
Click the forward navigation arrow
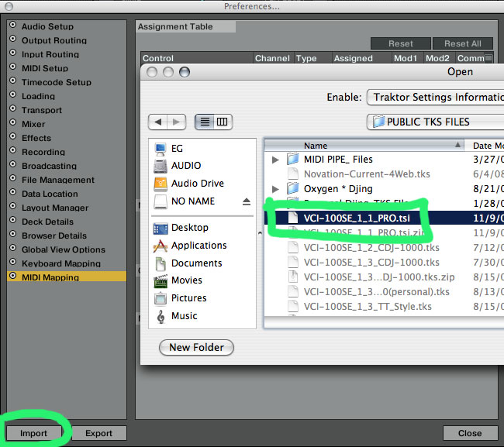178,122
